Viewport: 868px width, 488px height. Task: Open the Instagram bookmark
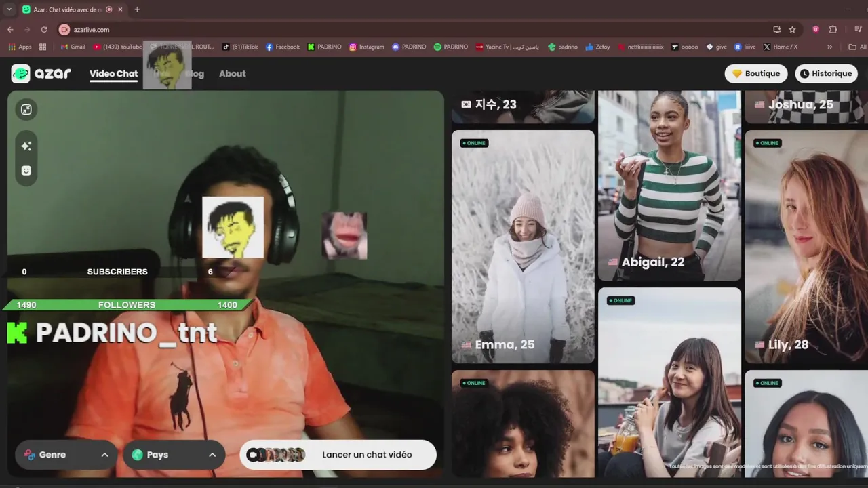[x=367, y=47]
